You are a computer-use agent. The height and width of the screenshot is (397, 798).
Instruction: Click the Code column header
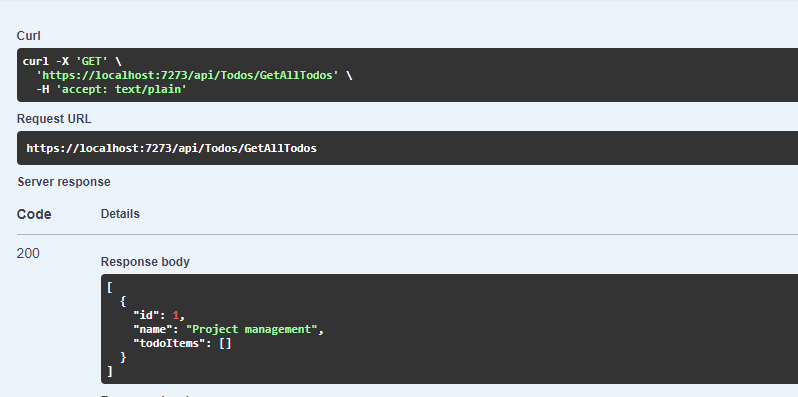[x=34, y=214]
